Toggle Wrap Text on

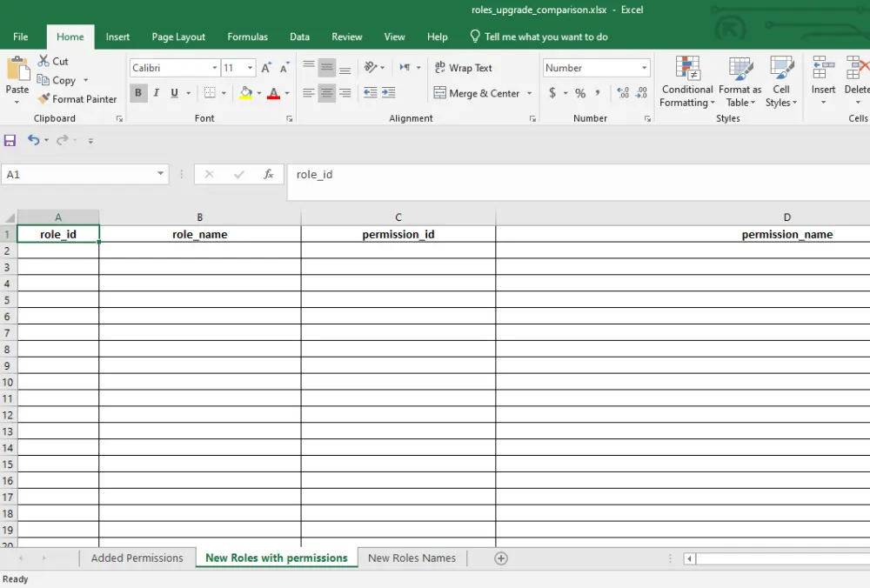(x=464, y=68)
